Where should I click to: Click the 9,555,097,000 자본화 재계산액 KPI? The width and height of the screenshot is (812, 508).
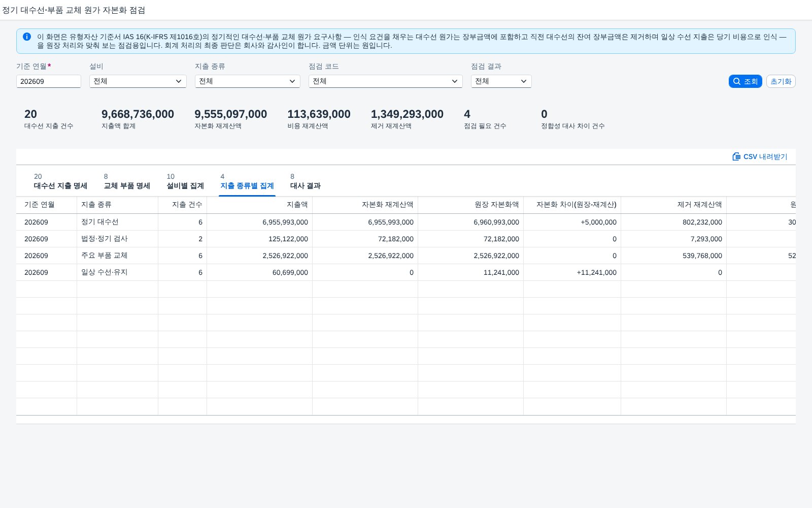point(231,114)
